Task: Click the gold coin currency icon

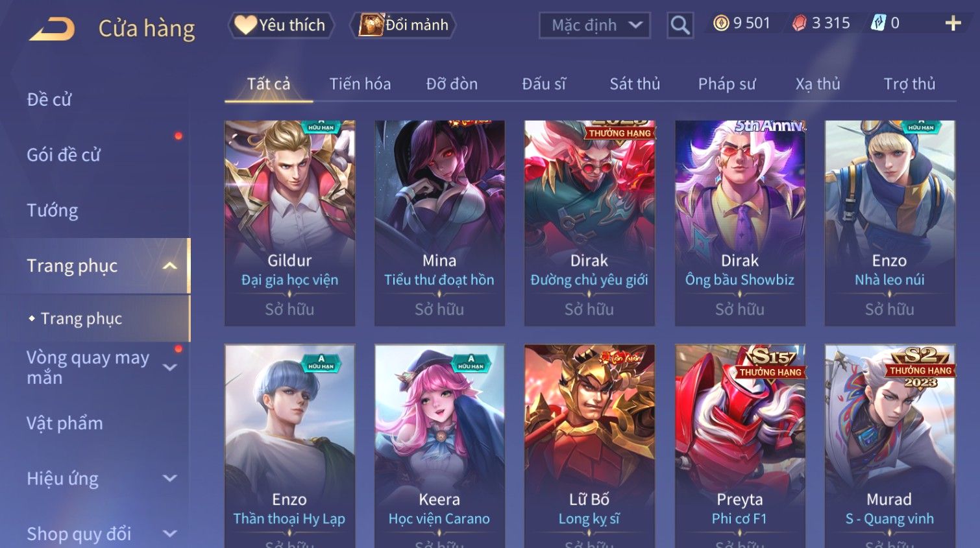Action: pos(721,23)
